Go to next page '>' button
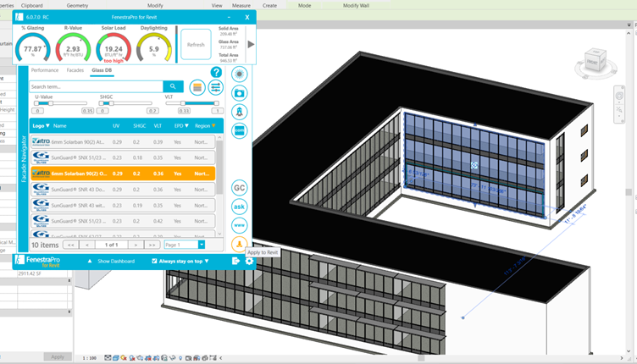 tap(136, 245)
